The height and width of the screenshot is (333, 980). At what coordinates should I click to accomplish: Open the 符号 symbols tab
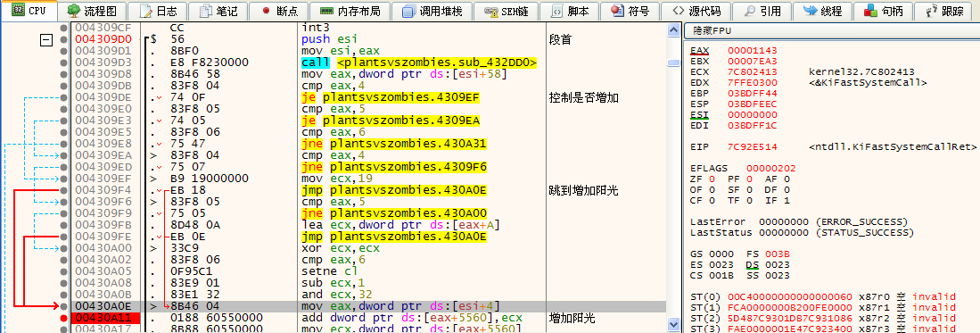(x=630, y=11)
